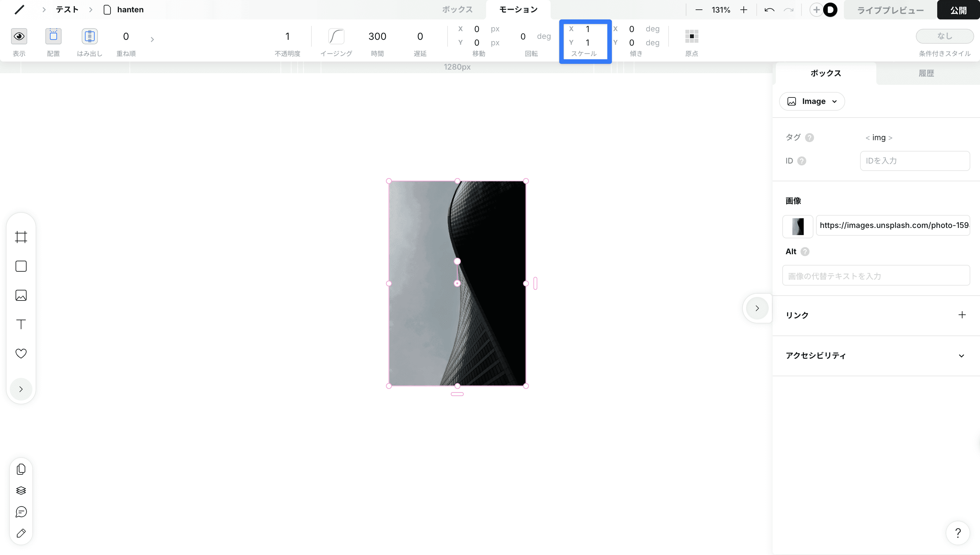
Task: Expand the left tool panel chevron
Action: (x=21, y=389)
